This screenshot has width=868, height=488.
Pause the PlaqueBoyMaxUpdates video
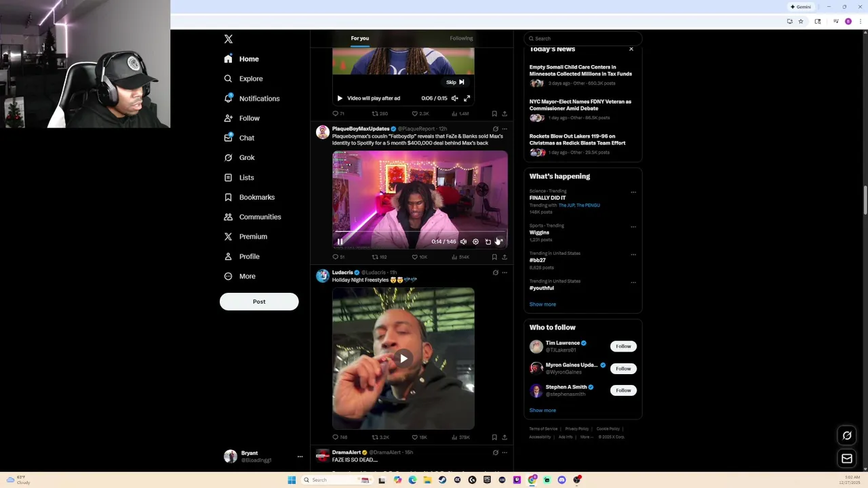[x=340, y=241]
